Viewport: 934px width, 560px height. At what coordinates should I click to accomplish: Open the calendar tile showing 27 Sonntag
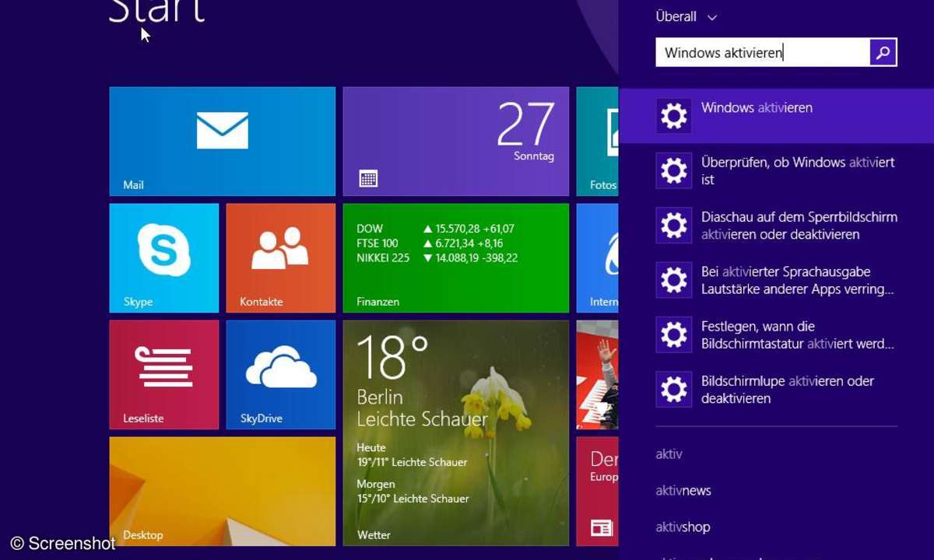pyautogui.click(x=456, y=142)
